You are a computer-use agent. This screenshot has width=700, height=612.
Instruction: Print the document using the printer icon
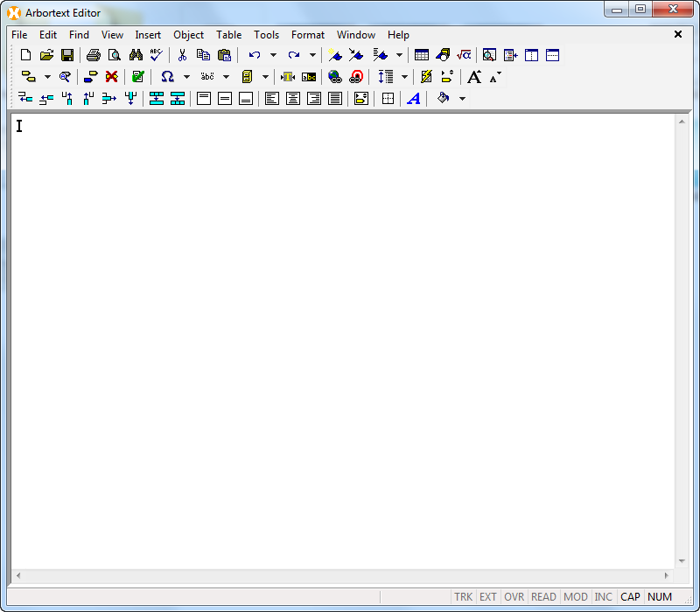point(94,55)
